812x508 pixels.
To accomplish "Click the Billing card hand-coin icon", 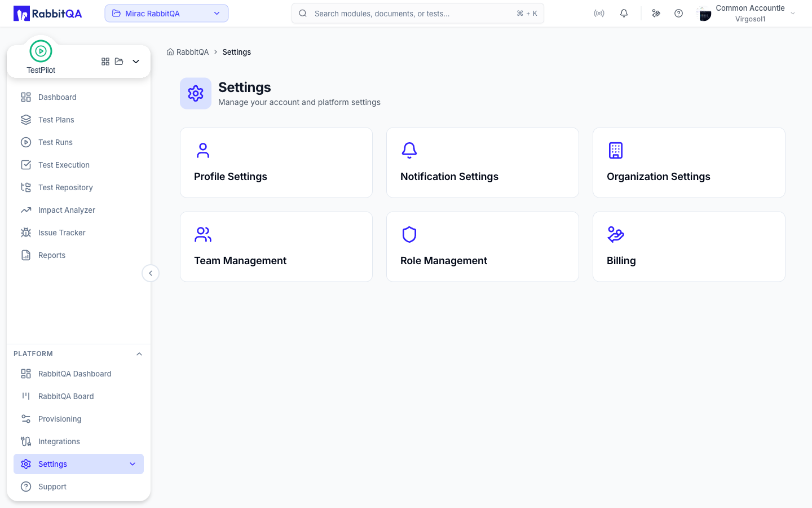I will point(616,234).
